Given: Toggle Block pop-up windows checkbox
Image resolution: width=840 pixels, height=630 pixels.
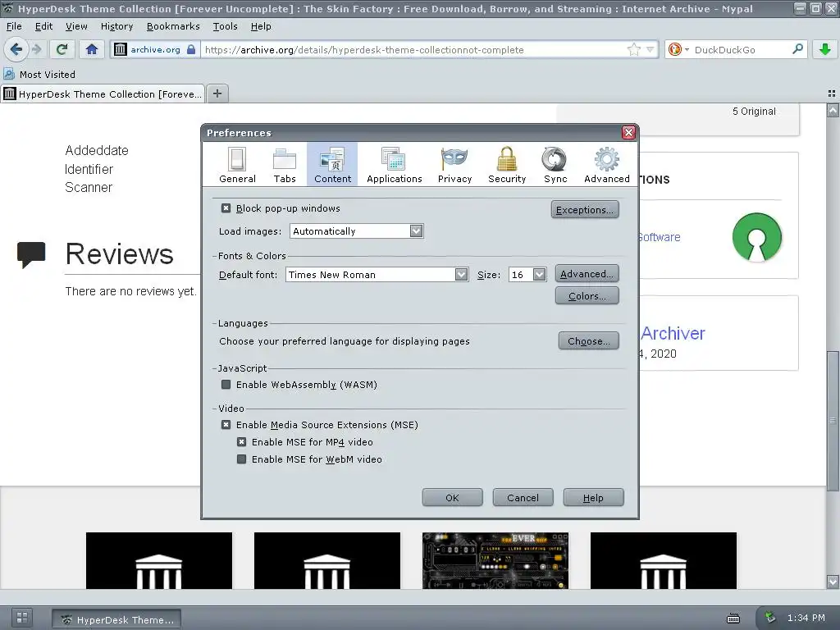Looking at the screenshot, I should point(226,208).
